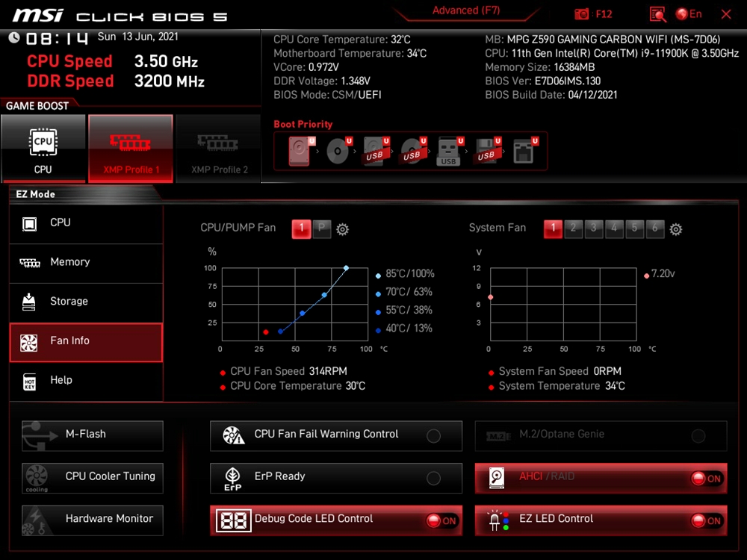Open System Fan settings gear
Image resolution: width=747 pixels, height=560 pixels.
point(675,229)
